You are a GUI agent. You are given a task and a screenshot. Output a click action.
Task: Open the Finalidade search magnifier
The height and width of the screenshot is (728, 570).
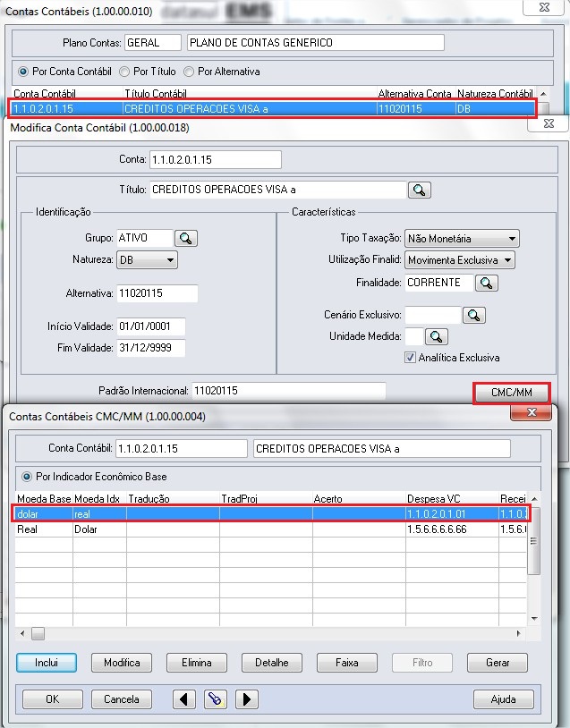(x=487, y=283)
